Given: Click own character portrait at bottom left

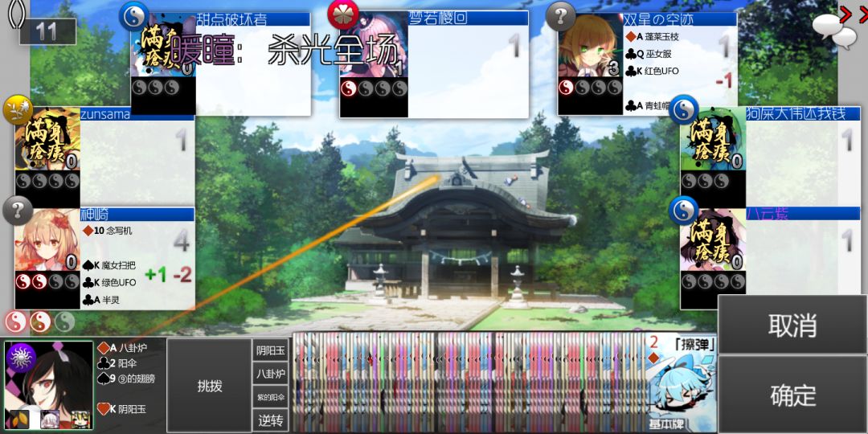Looking at the screenshot, I should [49, 385].
